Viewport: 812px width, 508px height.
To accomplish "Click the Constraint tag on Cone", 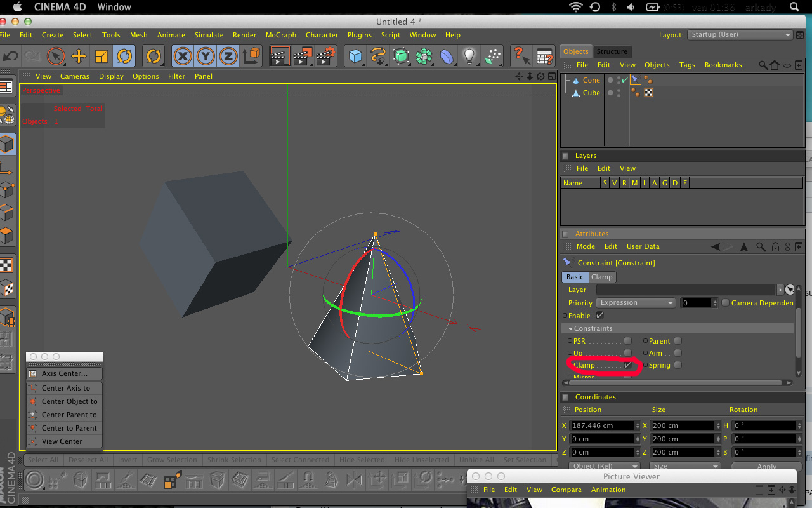I will pos(636,80).
